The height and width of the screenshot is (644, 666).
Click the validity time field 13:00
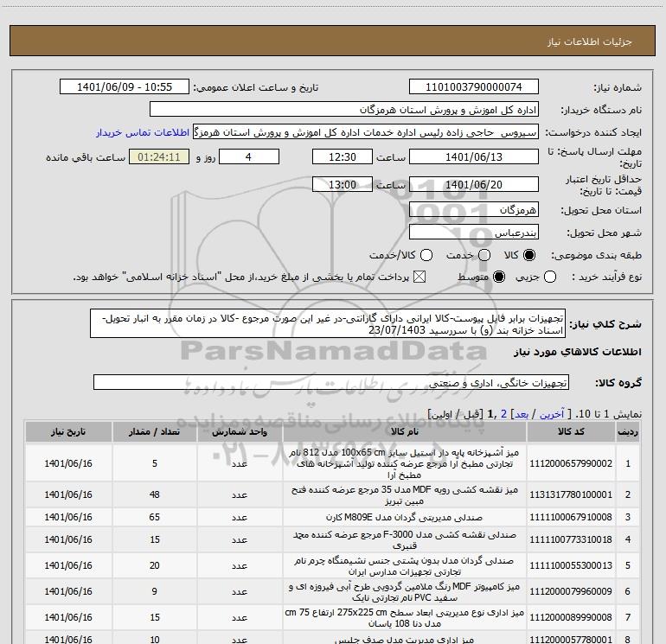pos(343,184)
